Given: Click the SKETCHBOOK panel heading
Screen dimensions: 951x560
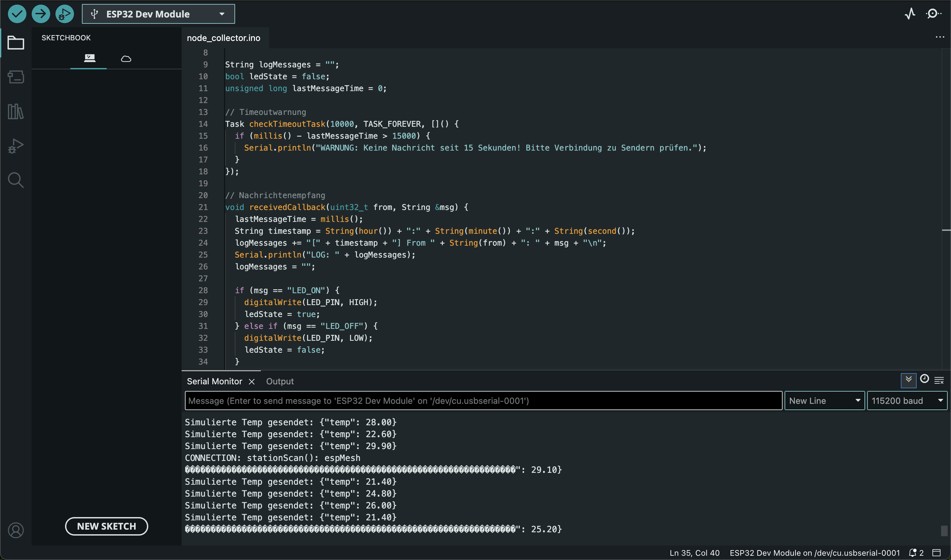Looking at the screenshot, I should click(x=66, y=38).
